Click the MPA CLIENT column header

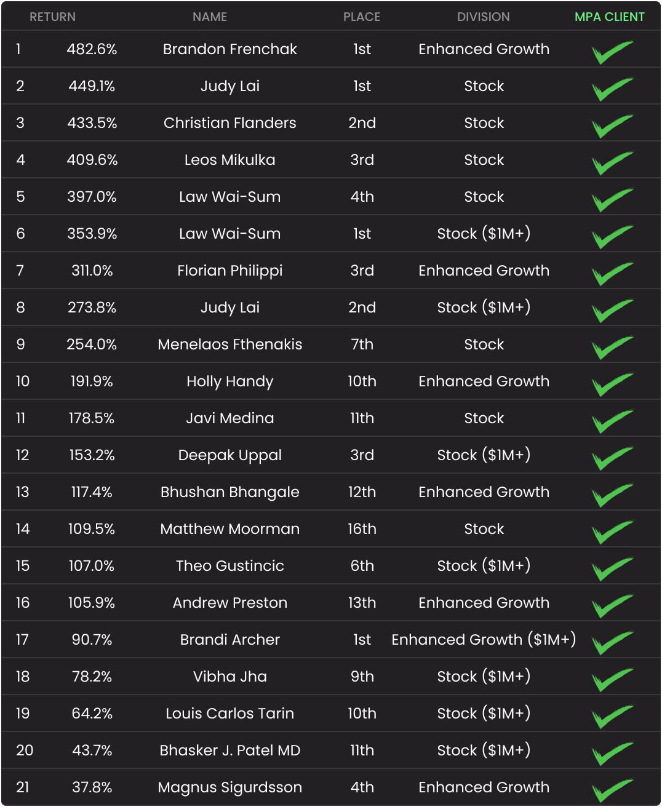[x=610, y=17]
